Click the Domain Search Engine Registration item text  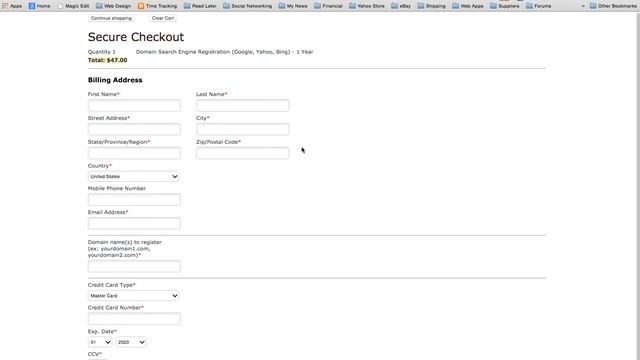[x=224, y=52]
